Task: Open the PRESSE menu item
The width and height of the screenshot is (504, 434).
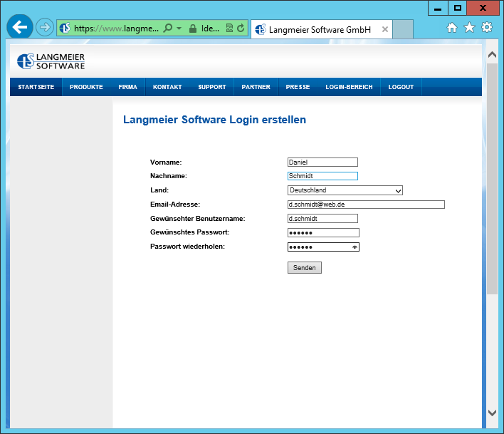Action: (298, 87)
